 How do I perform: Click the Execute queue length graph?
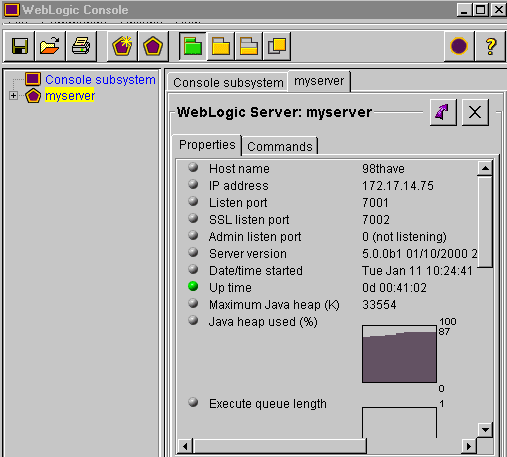[399, 422]
